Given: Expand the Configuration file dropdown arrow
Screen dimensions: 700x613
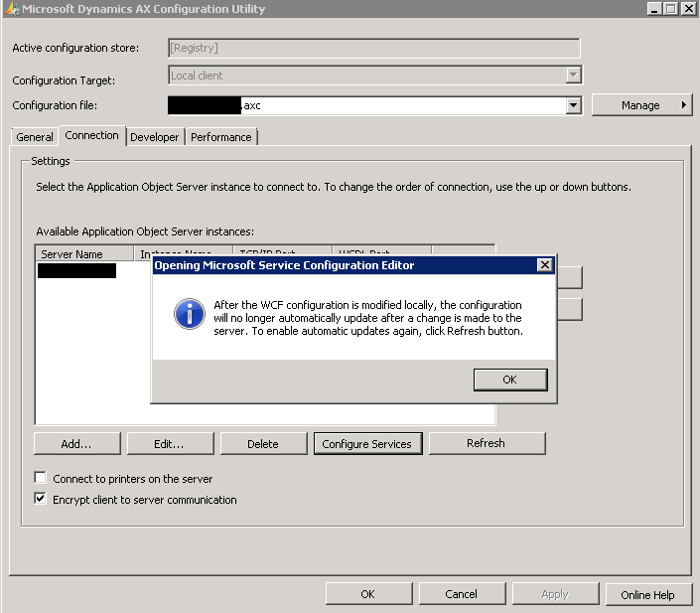Looking at the screenshot, I should tap(573, 105).
